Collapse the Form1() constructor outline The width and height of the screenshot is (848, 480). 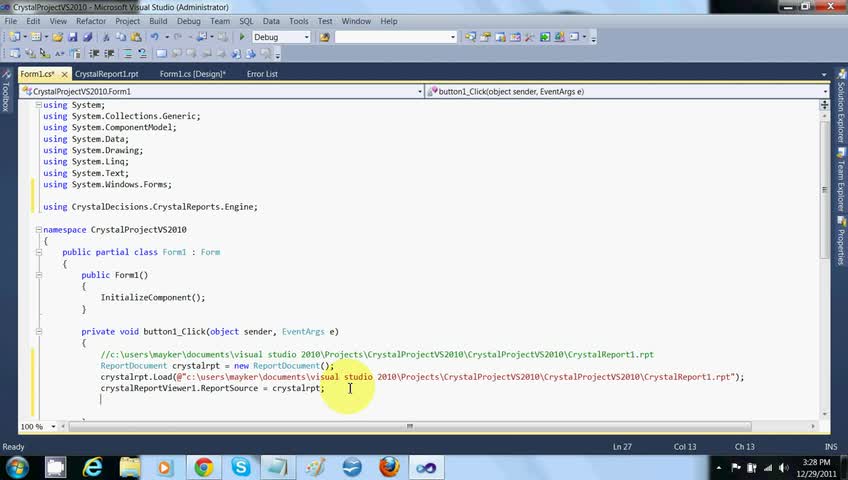[38, 275]
